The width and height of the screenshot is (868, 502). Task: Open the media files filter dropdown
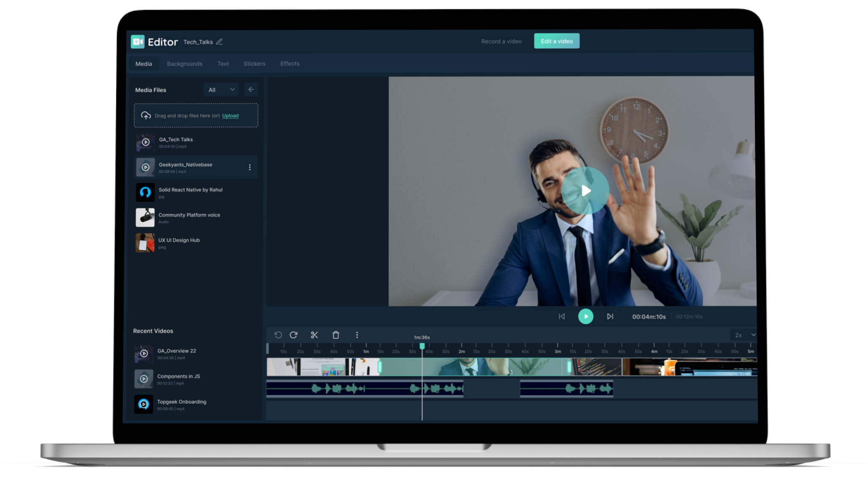point(221,90)
